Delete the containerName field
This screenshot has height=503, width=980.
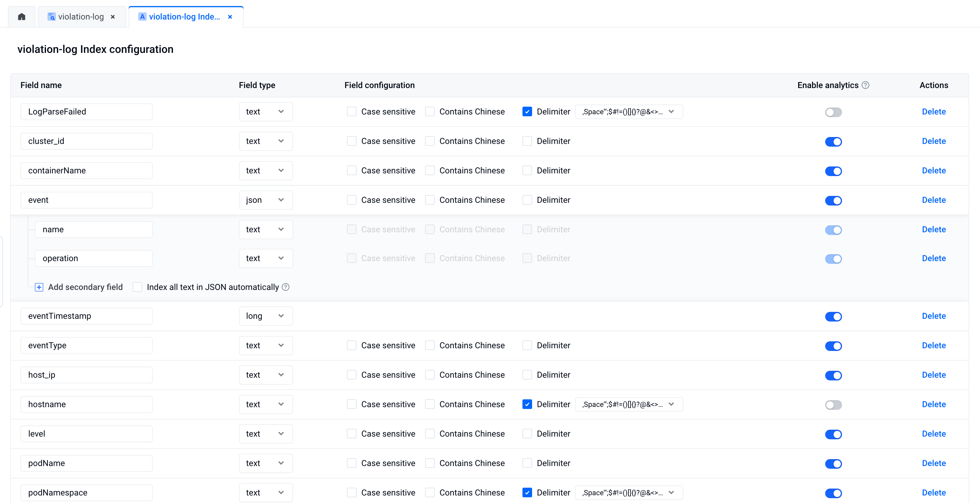tap(934, 170)
